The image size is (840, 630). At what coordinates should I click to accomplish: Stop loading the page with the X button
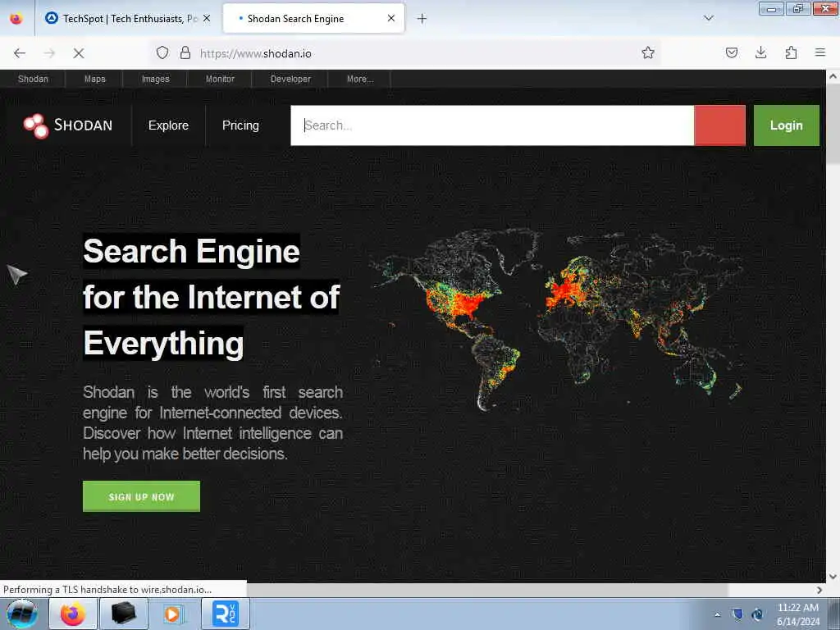click(x=78, y=53)
